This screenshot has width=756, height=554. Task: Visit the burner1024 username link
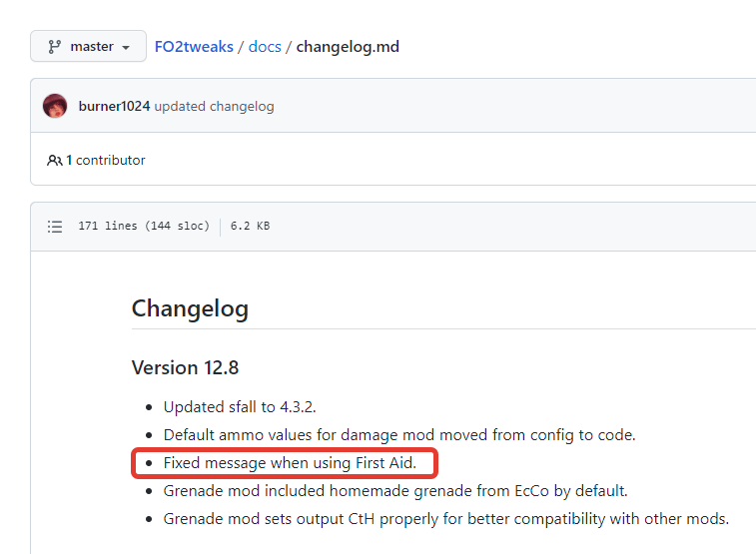pos(114,106)
